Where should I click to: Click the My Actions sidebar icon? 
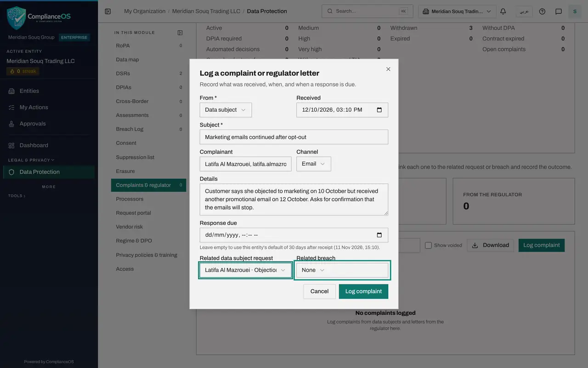pos(11,107)
